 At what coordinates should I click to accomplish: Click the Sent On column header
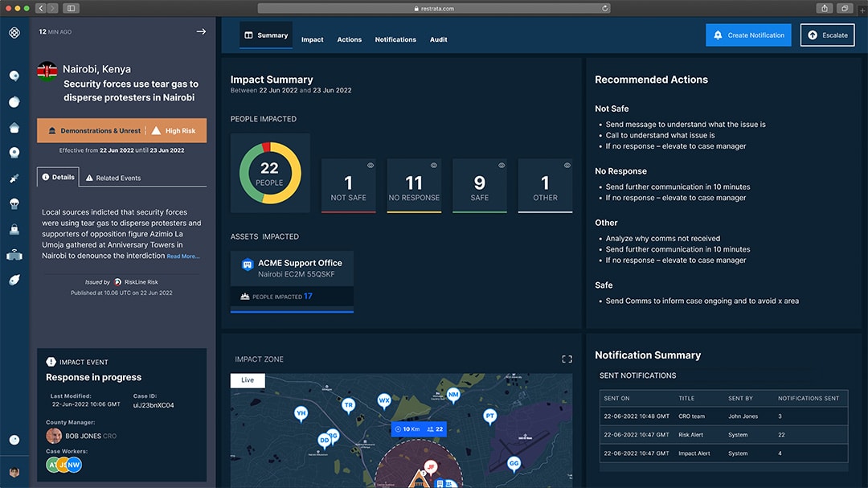pos(616,398)
